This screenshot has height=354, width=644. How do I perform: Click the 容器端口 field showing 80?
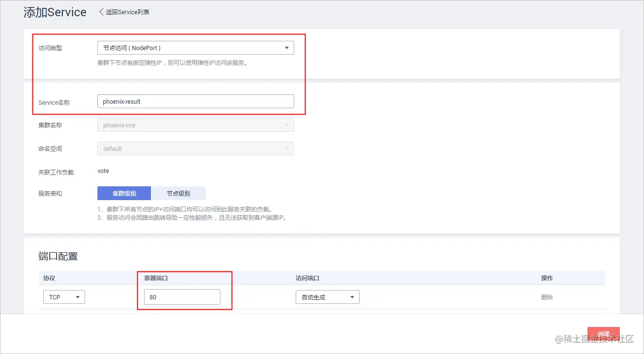(182, 297)
